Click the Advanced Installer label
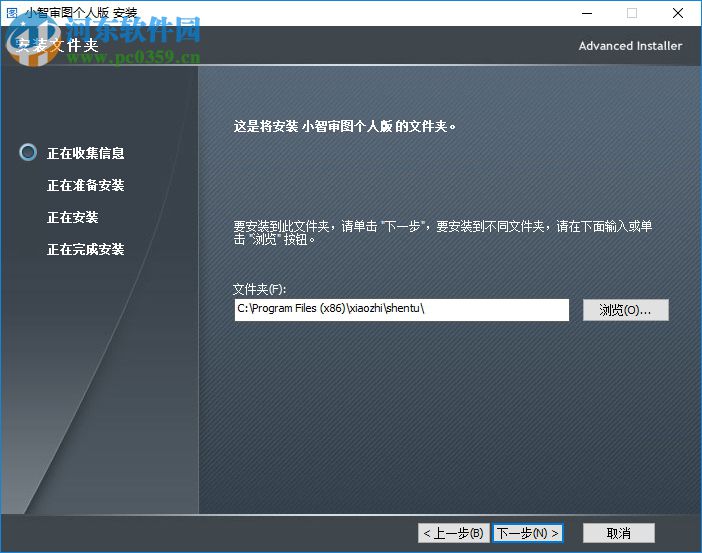 tap(630, 46)
